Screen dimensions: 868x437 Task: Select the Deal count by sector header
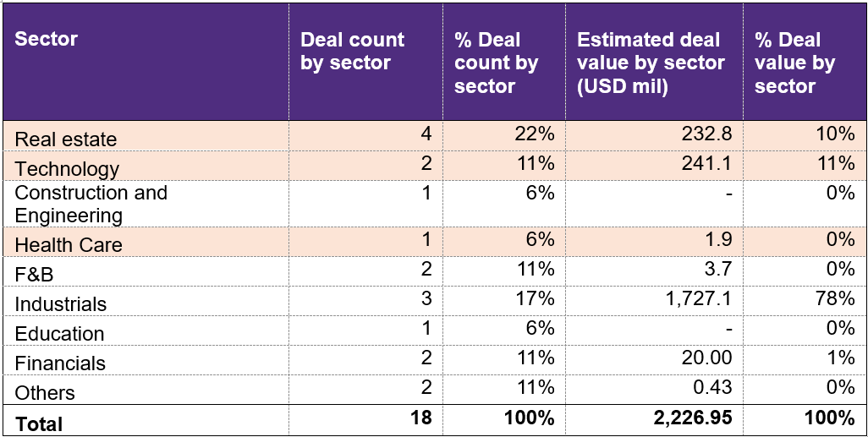pos(353,52)
